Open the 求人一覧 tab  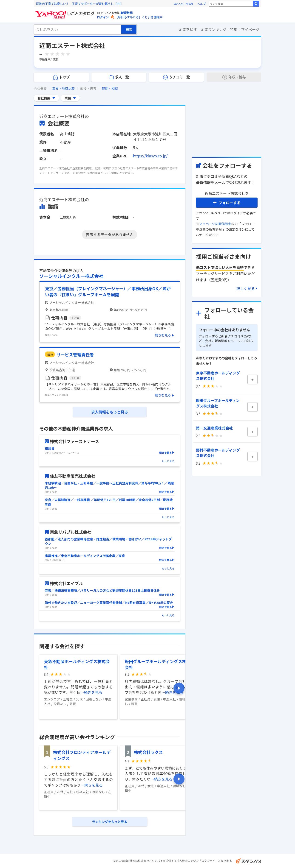119,77
